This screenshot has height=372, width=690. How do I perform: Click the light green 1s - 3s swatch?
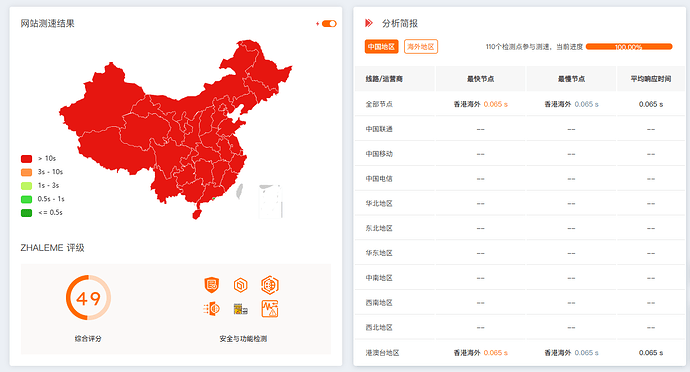[x=26, y=186]
